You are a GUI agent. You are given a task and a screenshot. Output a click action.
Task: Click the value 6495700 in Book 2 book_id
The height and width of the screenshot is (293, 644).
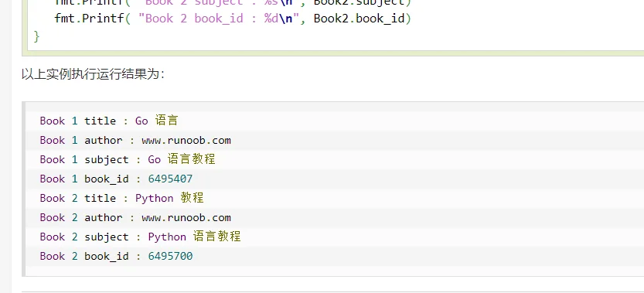point(170,256)
